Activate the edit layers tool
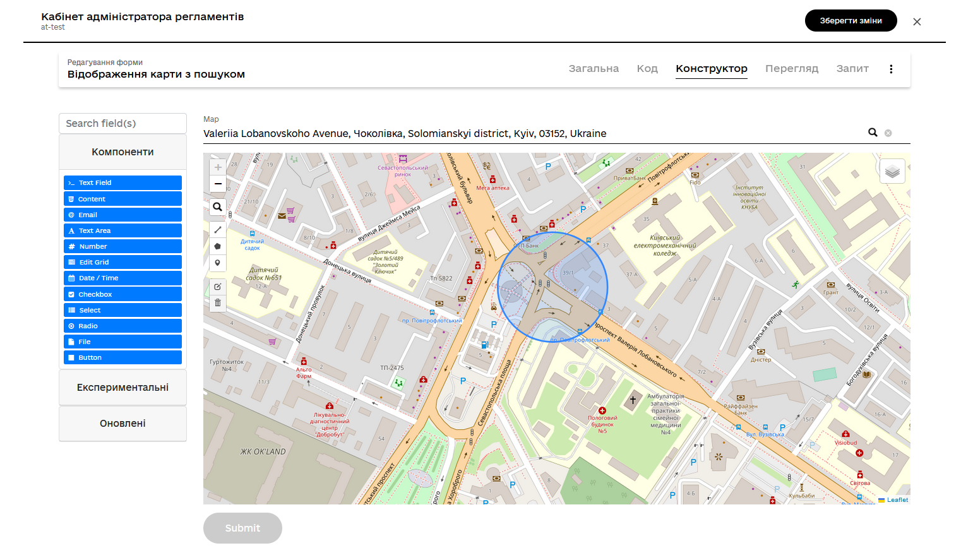Viewport: 973px width, 560px height. click(218, 287)
